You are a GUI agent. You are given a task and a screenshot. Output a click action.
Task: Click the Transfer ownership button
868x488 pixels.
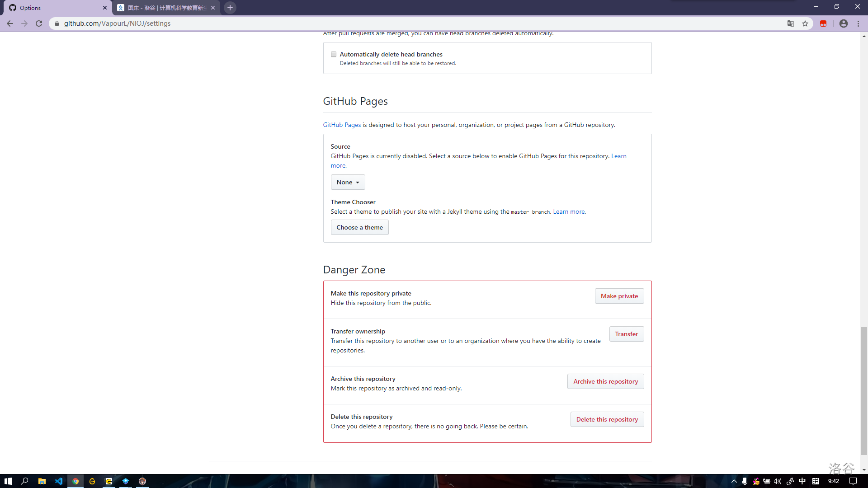click(627, 334)
